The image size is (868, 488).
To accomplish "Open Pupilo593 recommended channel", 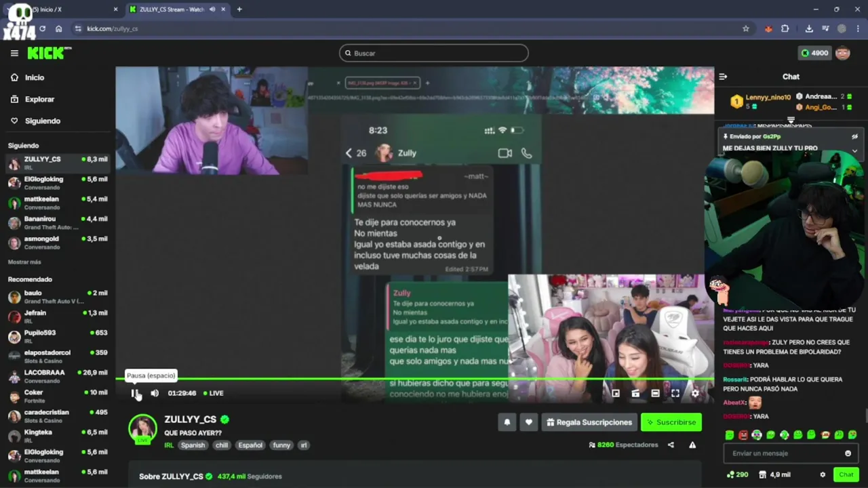I will tap(58, 336).
